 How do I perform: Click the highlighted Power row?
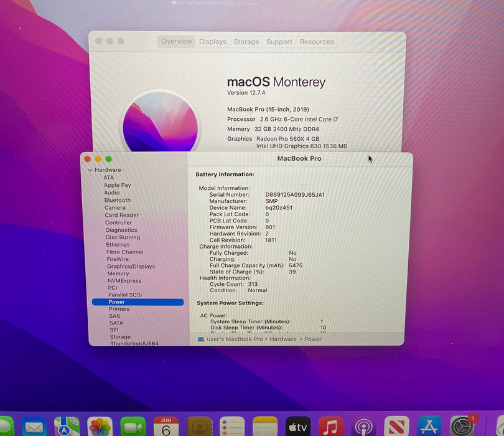coord(138,302)
